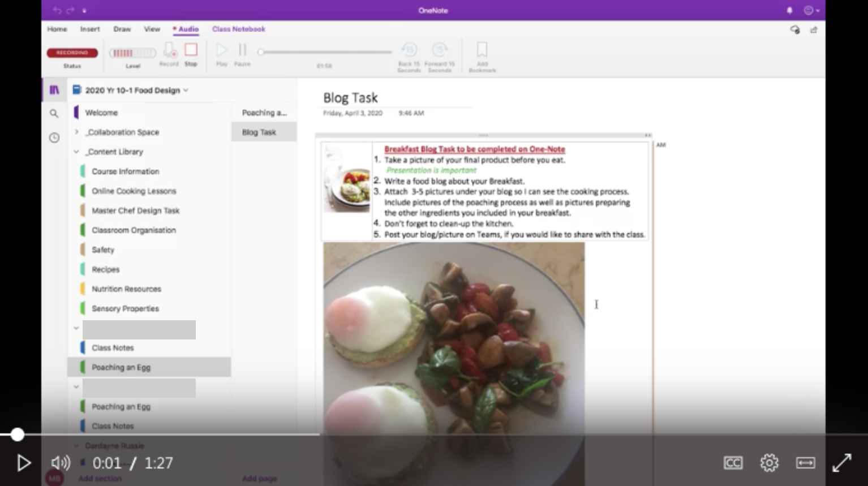Open the Online Cooking Lessons section
Image resolution: width=868 pixels, height=486 pixels.
tap(134, 191)
